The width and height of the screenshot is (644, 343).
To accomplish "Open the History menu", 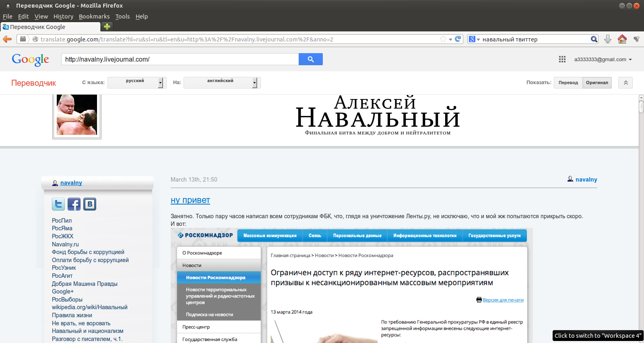I will (63, 17).
